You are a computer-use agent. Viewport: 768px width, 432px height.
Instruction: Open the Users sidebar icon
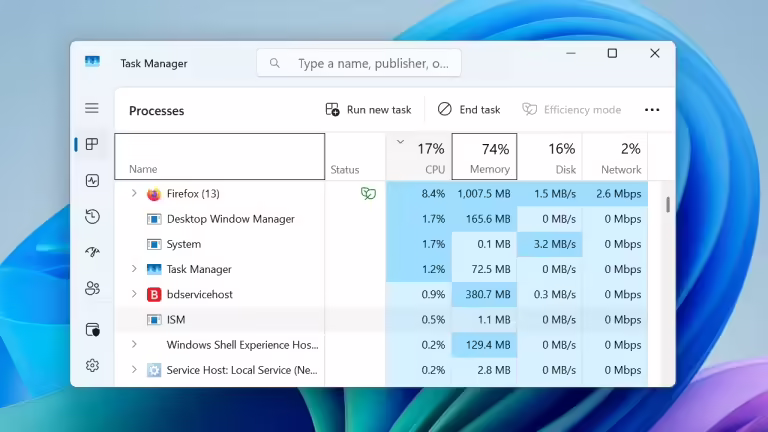click(92, 288)
